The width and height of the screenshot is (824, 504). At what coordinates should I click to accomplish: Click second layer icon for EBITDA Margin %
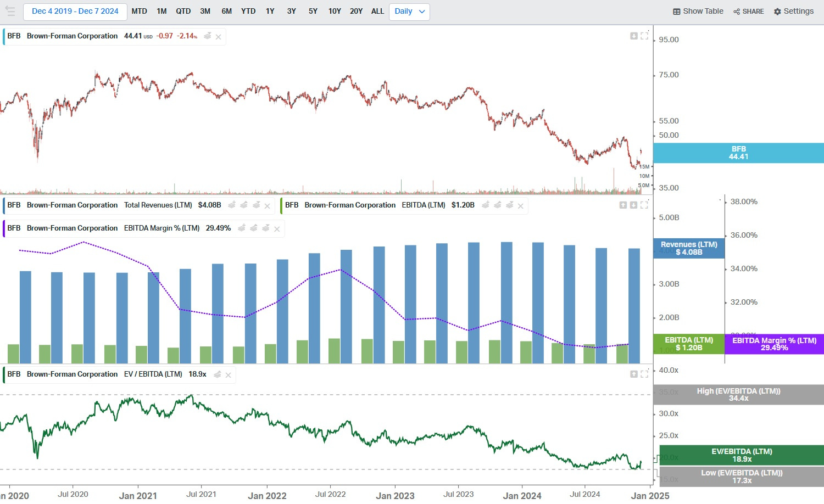pyautogui.click(x=254, y=228)
